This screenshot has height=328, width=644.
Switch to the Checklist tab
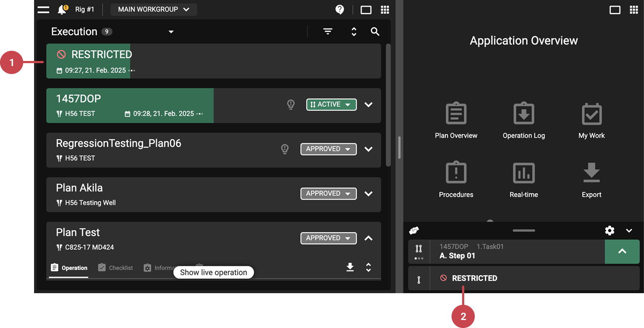click(116, 268)
